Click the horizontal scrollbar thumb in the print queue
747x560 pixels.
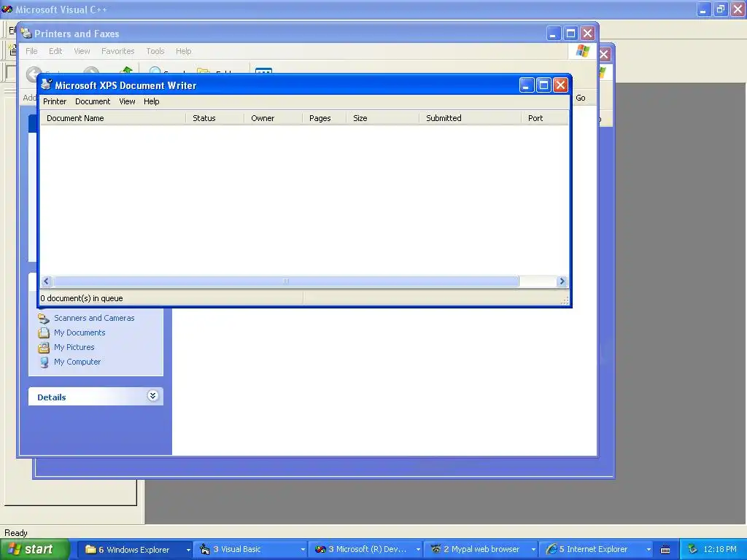click(286, 281)
